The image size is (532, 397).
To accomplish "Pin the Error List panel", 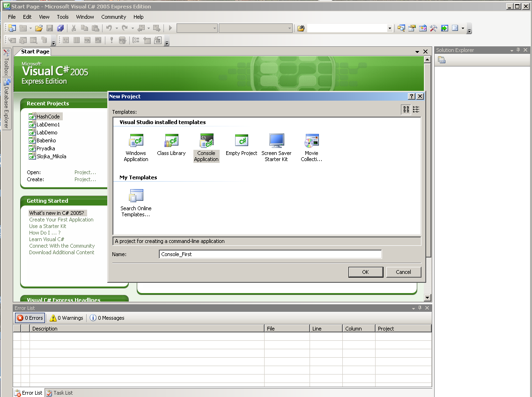I will coord(420,308).
